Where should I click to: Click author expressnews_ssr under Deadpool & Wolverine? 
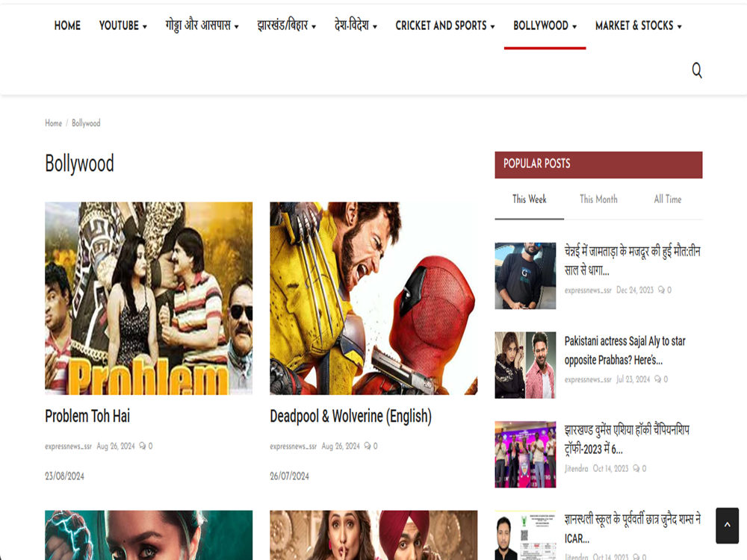(x=293, y=447)
